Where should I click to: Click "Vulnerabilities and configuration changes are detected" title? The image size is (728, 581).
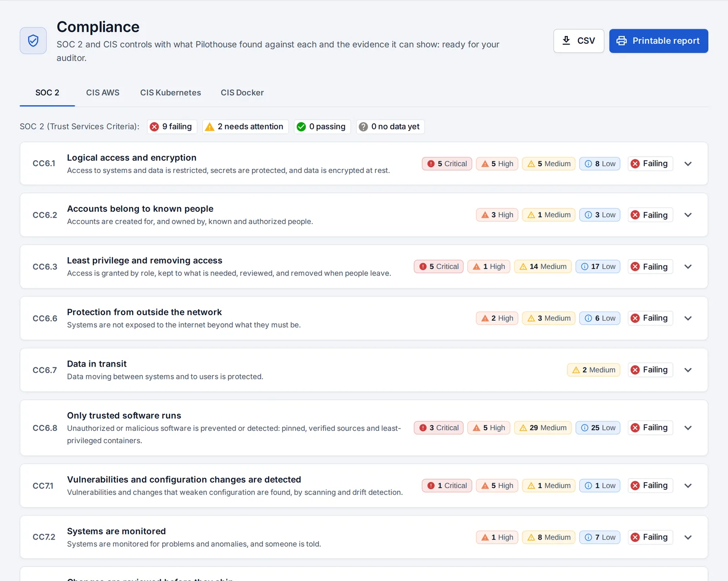coord(184,479)
